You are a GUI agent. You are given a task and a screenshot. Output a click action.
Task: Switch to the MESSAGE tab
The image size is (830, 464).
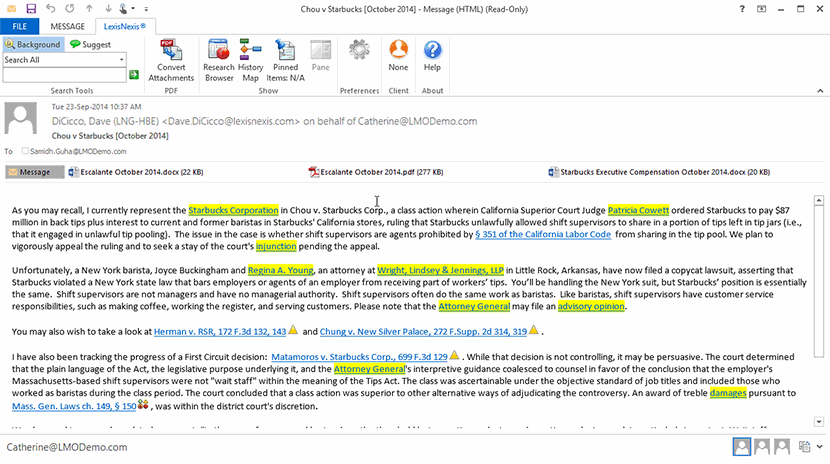[67, 26]
